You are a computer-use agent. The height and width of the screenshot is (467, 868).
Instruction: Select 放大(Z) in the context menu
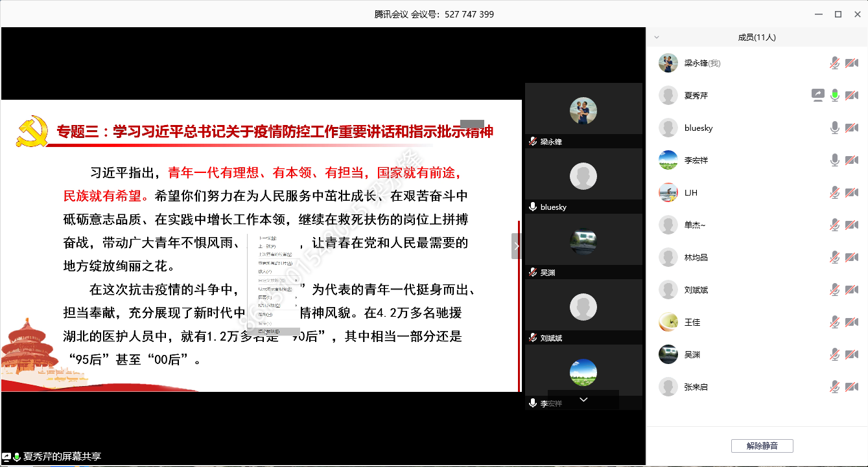[x=274, y=271]
